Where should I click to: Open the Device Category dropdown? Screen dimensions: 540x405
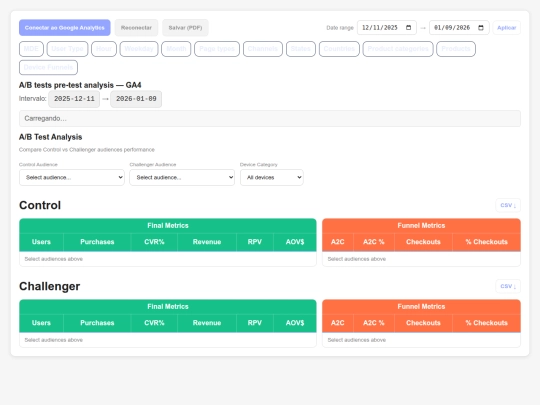[x=272, y=177]
